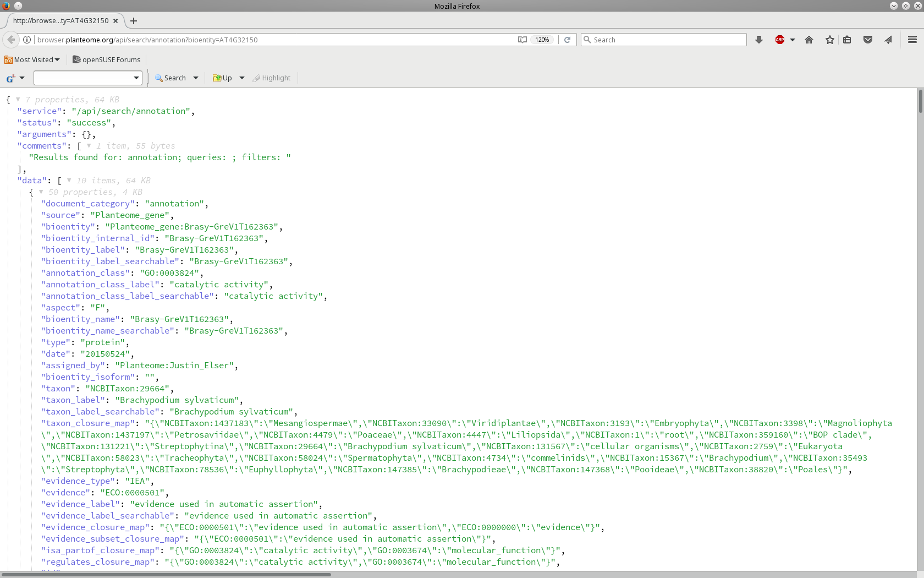Image resolution: width=924 pixels, height=578 pixels.
Task: Open the Adblock Plus dropdown arrow
Action: [793, 40]
